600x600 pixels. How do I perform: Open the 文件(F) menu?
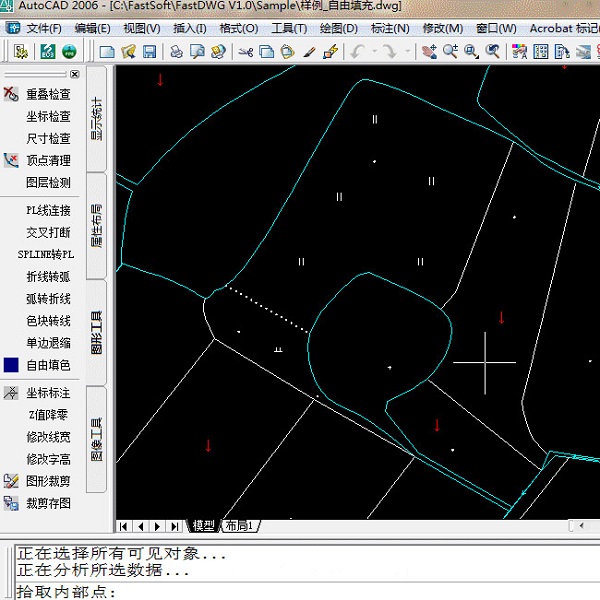(43, 28)
